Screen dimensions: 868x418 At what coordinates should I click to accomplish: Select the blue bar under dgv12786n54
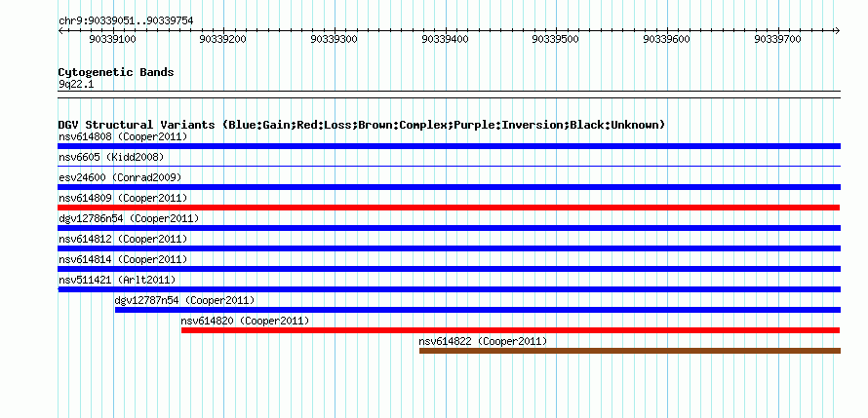(449, 228)
